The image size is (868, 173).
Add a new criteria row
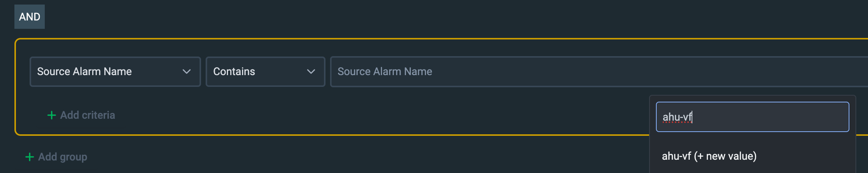(81, 115)
